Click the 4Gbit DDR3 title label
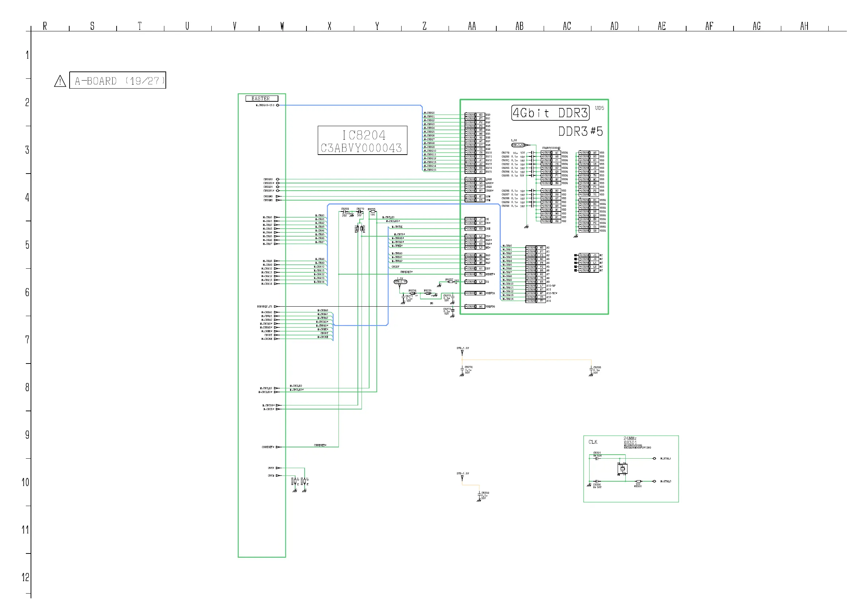The height and width of the screenshot is (614, 868). click(x=550, y=113)
